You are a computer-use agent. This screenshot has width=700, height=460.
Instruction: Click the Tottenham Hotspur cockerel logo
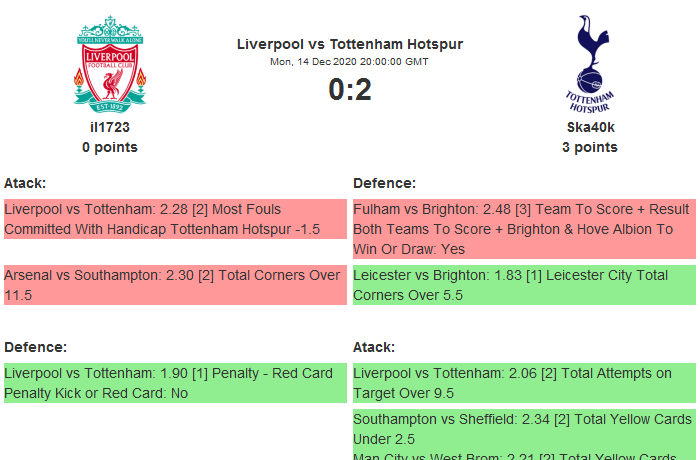(589, 63)
